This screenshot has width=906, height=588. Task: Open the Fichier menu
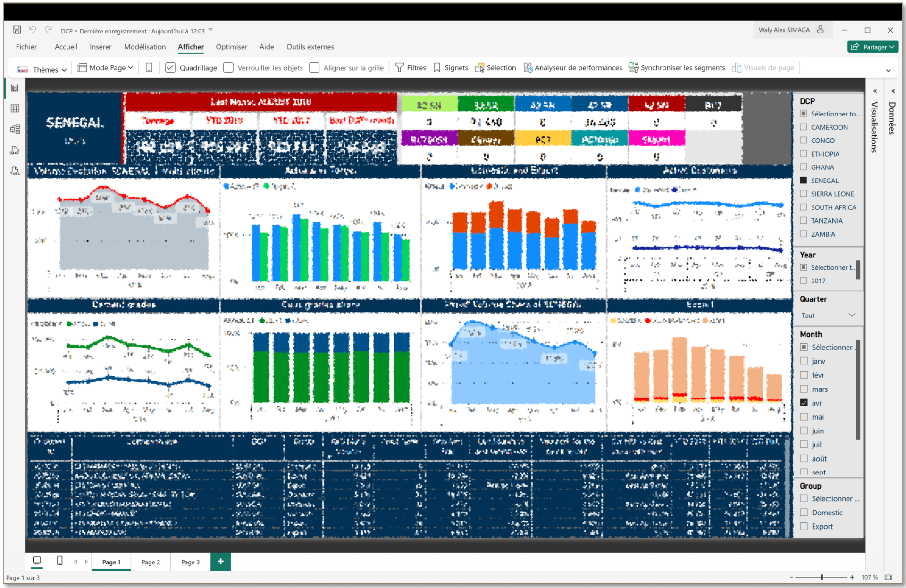26,47
